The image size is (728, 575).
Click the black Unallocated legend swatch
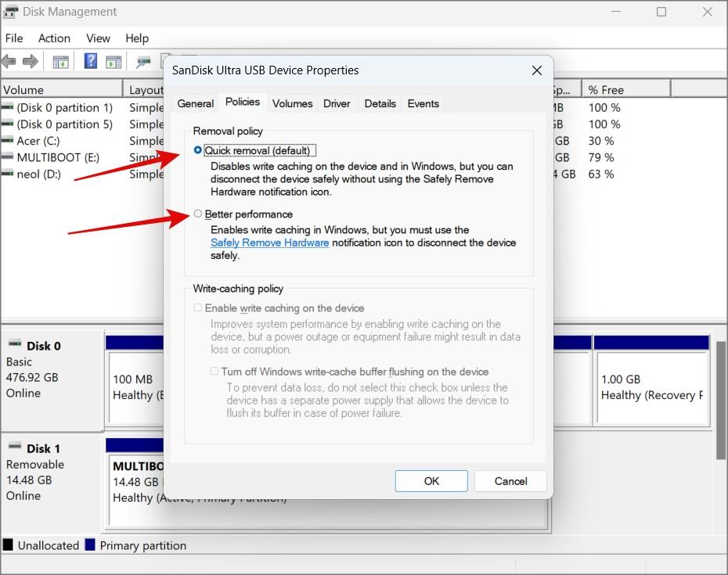pos(8,544)
